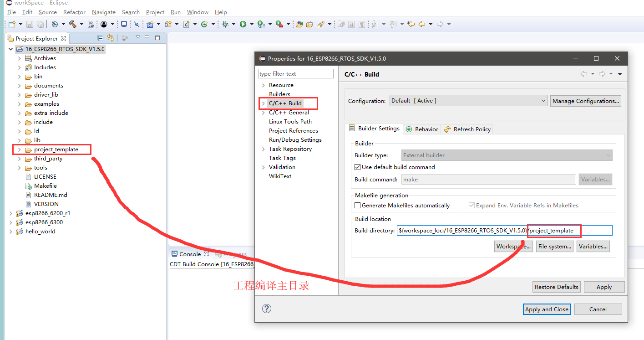
Task: Open the Configuration dropdown
Action: click(468, 101)
